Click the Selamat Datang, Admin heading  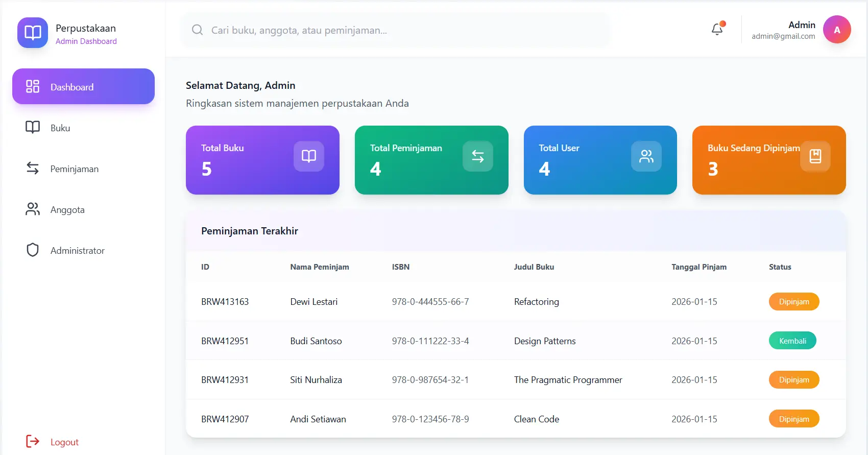click(x=240, y=85)
